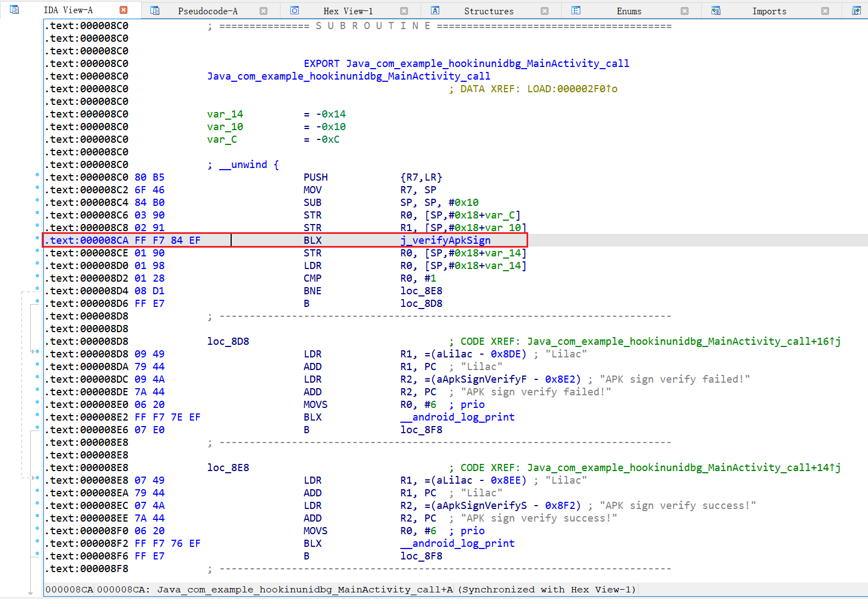Click the Exports icon at far right of tabs
Screen dimensions: 868x599
[x=856, y=10]
